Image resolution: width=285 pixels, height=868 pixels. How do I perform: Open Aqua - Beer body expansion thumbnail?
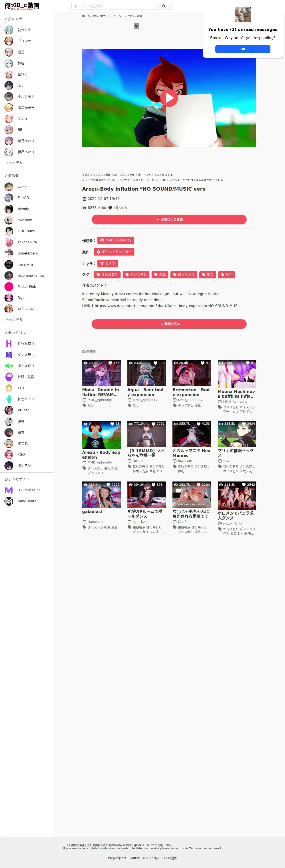146,373
